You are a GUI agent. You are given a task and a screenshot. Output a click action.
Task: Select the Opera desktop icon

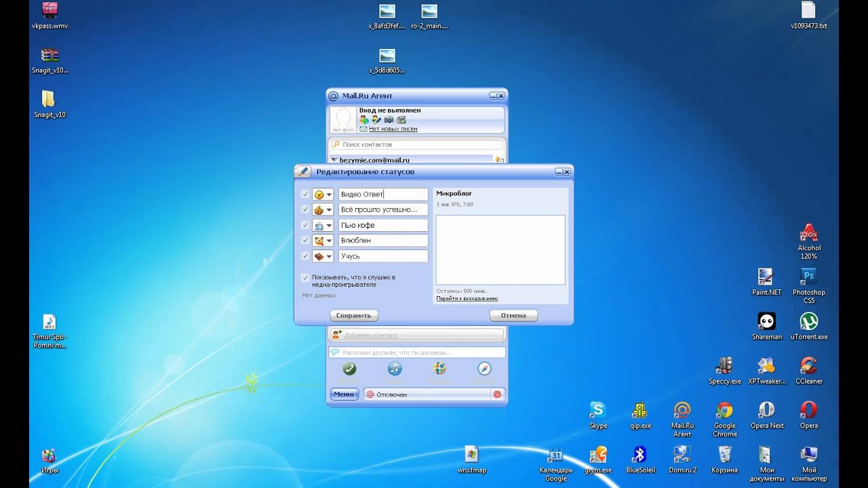coord(809,415)
